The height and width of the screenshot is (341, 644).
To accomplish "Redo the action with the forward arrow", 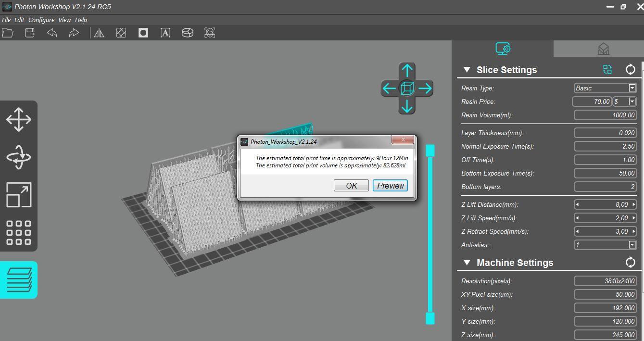I will click(x=74, y=33).
